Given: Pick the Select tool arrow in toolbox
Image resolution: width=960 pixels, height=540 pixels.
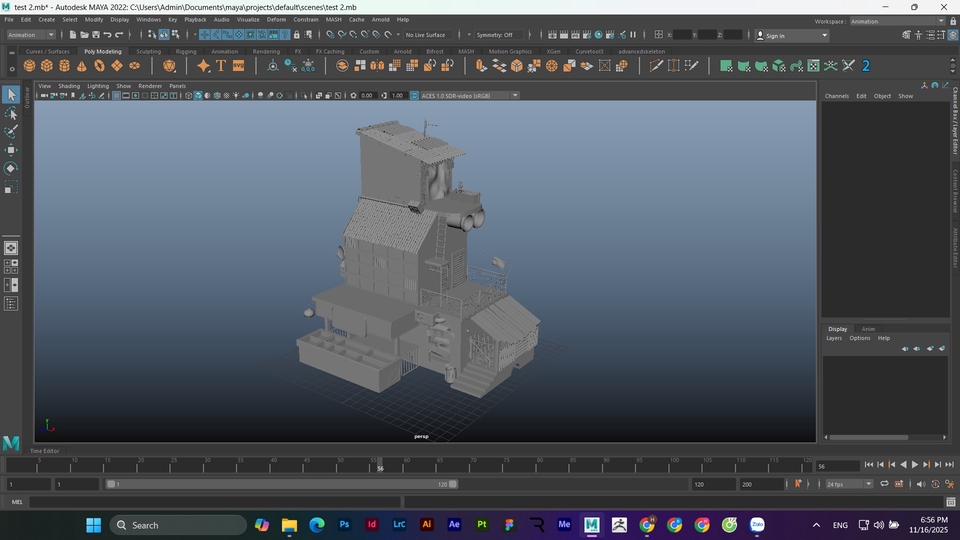Looking at the screenshot, I should (11, 95).
